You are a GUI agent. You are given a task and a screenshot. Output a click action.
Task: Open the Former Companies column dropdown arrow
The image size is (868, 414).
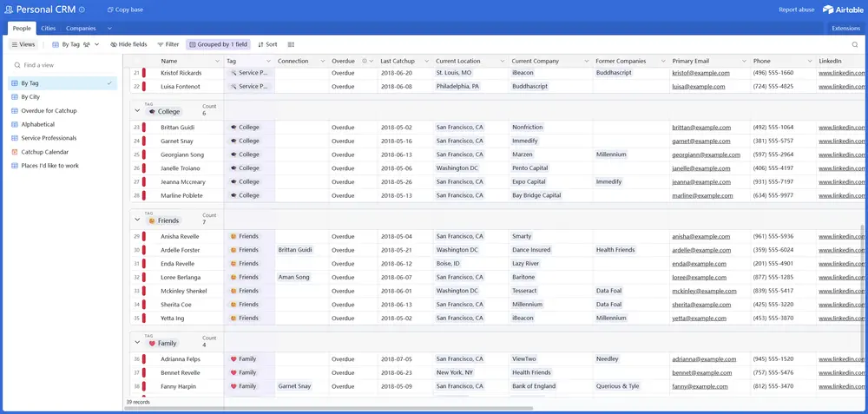(662, 61)
